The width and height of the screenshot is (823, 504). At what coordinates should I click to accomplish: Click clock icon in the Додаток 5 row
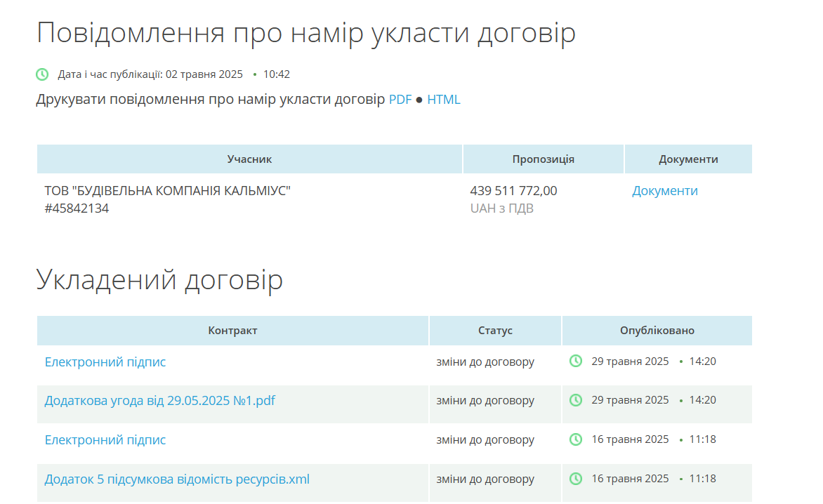[x=576, y=479]
